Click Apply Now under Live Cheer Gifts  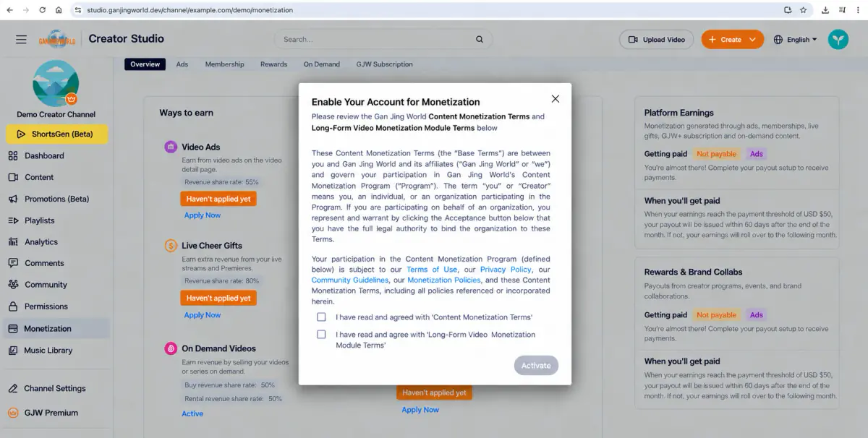coord(203,315)
